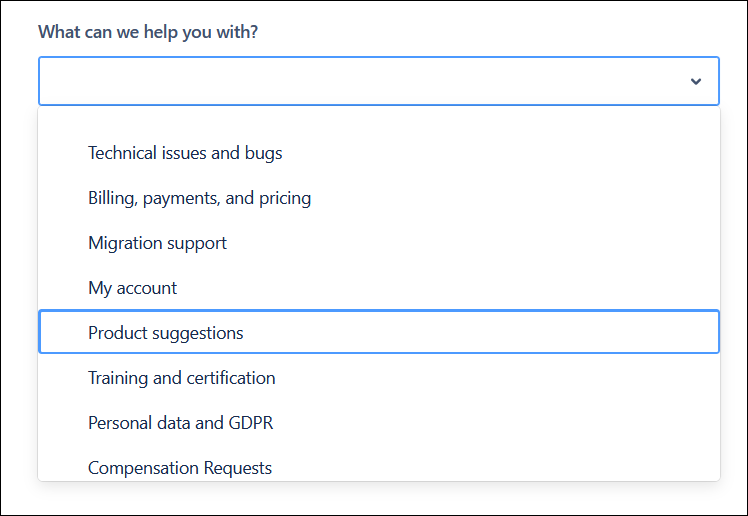
Task: Choose Compensation Requests option
Action: click(x=180, y=467)
